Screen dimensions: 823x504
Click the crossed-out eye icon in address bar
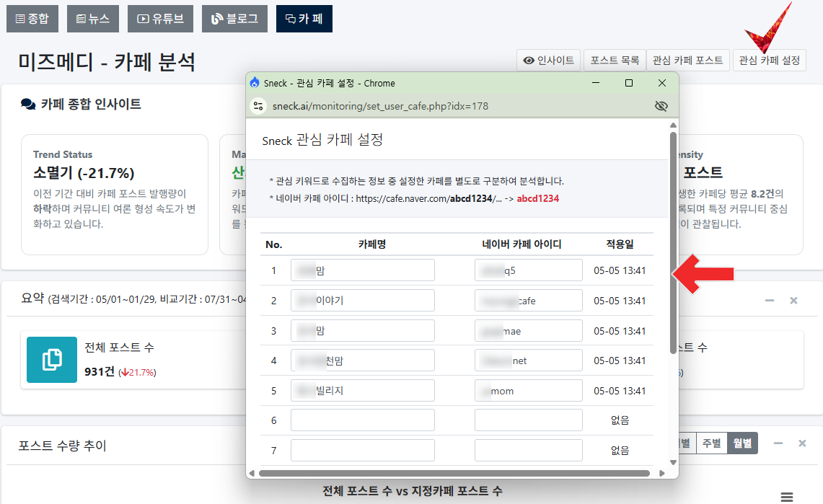tap(660, 106)
